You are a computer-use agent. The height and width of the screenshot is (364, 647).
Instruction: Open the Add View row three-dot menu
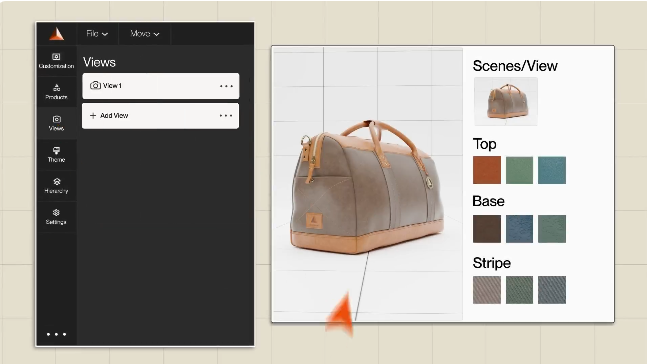226,116
